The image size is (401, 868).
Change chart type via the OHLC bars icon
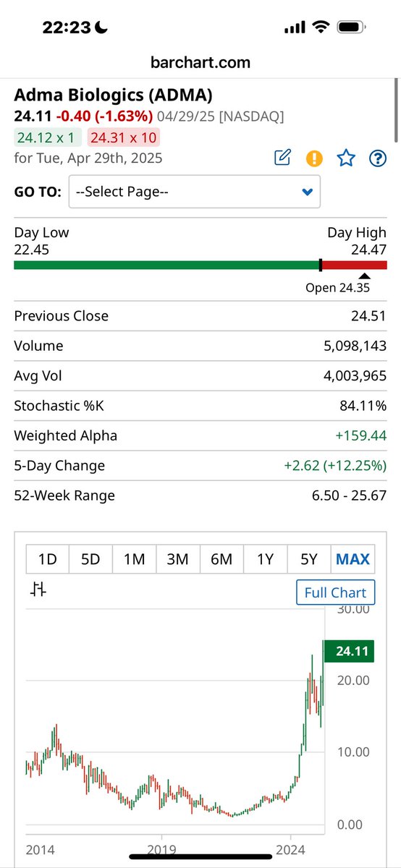click(x=38, y=590)
